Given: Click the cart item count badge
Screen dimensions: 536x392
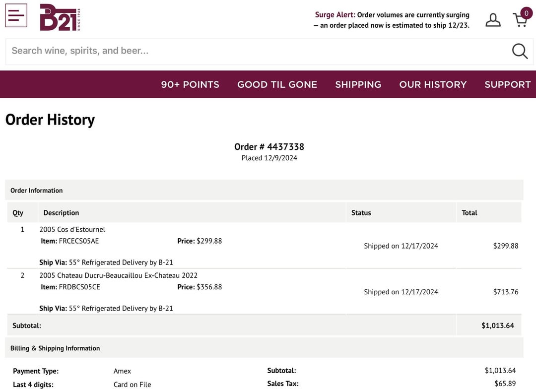Looking at the screenshot, I should (x=526, y=13).
